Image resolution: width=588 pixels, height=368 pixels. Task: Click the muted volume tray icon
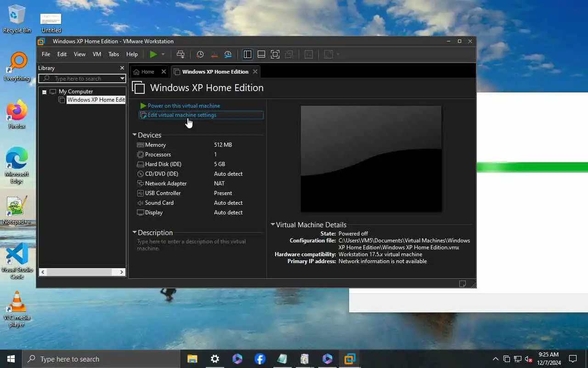pos(528,359)
